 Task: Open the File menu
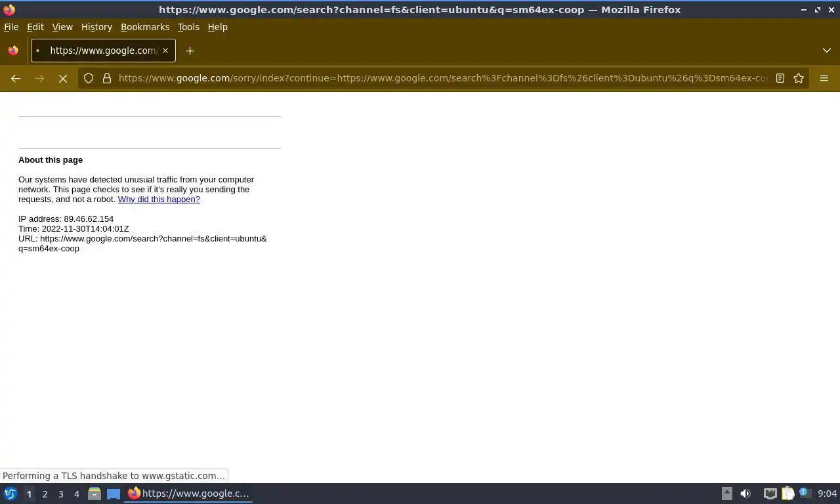tap(11, 27)
